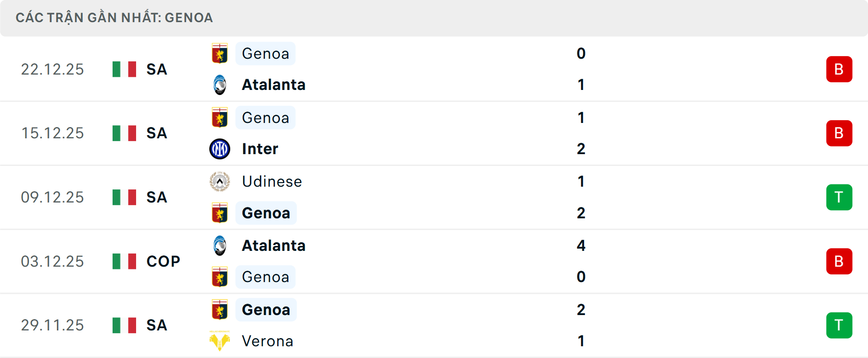The image size is (868, 358).
Task: Click the Inter club logo
Action: click(220, 149)
